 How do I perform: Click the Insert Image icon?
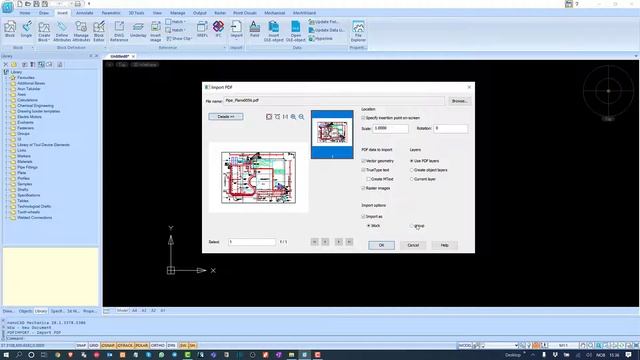(x=156, y=31)
